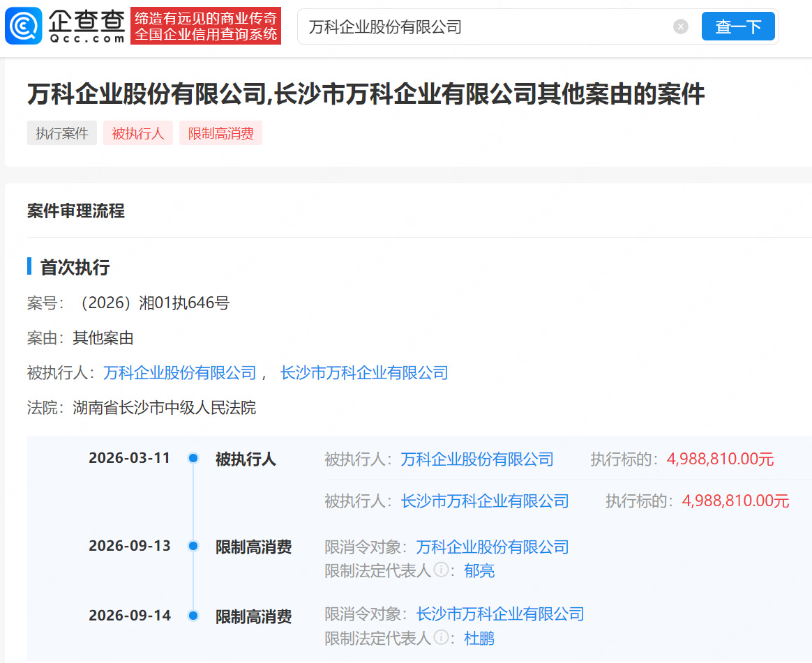Open 万科企业股份有限公司 link in 2026-03-11 entry

coord(477,459)
